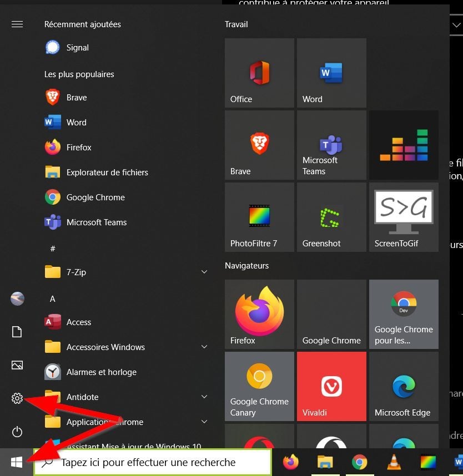Viewport: 463px width, 476px height.
Task: Open Google Chrome from the taskbar
Action: point(359,462)
